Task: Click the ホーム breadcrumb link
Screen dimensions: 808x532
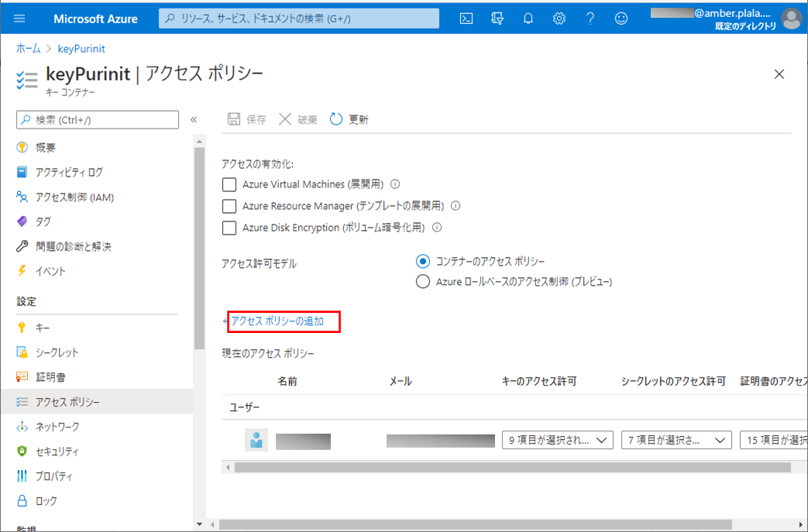Action: pyautogui.click(x=29, y=49)
